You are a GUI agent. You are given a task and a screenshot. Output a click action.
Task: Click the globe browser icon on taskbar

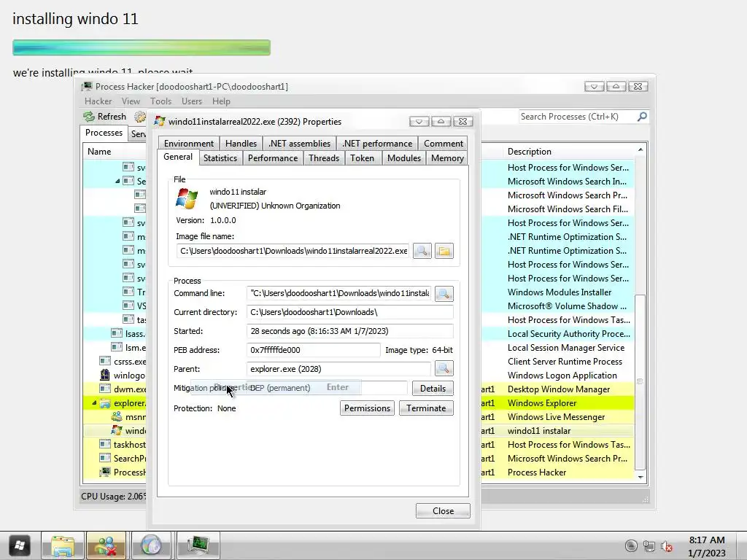tap(152, 545)
